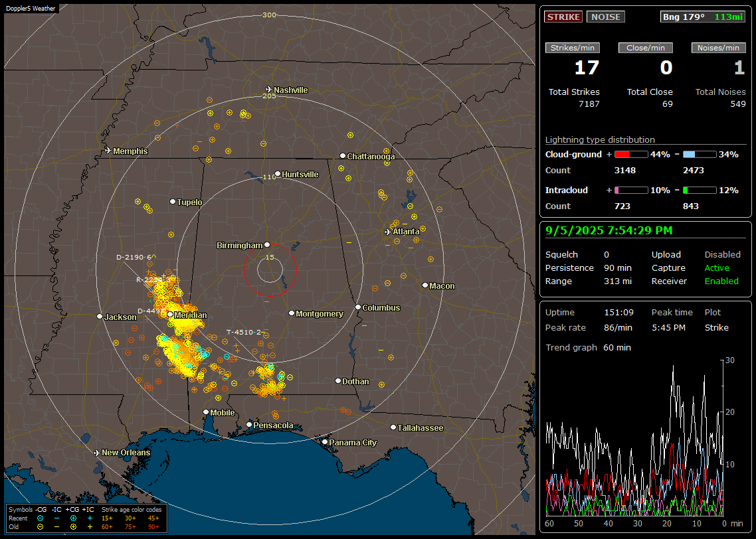Select the Tupelo city marker dot

coord(173,201)
